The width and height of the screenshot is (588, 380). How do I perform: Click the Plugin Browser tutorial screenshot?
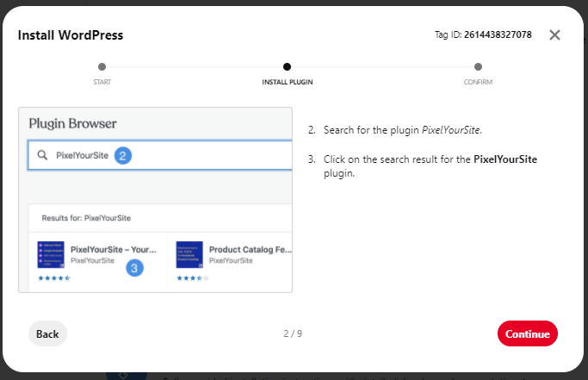[x=155, y=200]
